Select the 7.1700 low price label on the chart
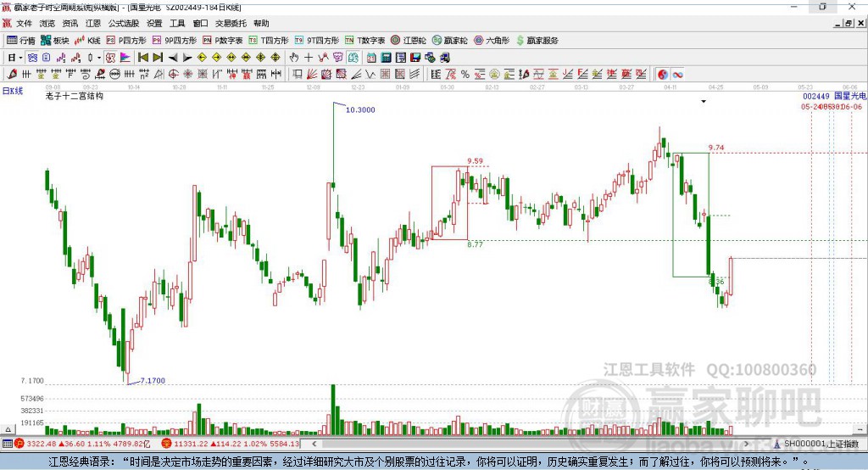The width and height of the screenshot is (868, 470). pos(153,381)
